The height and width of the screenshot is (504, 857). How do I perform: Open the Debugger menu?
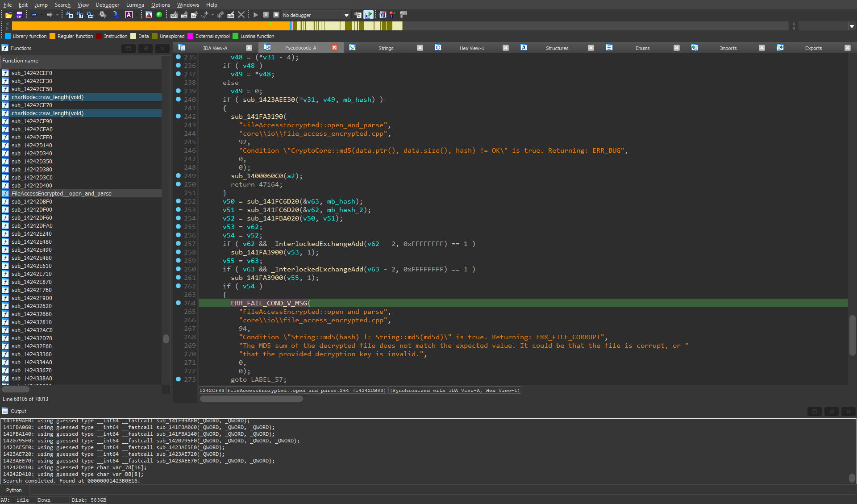[x=108, y=5]
